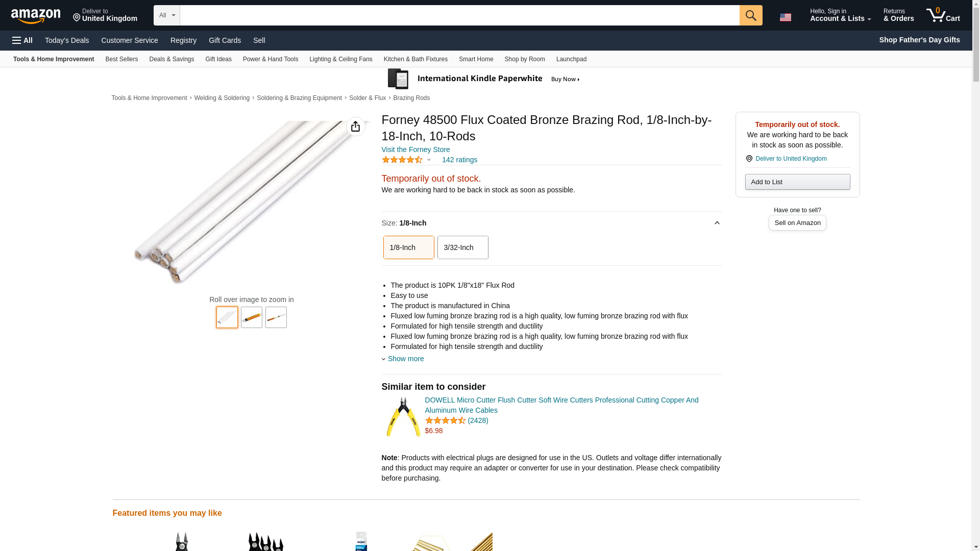The height and width of the screenshot is (551, 980).
Task: Open the Gift Cards nav item
Action: [x=225, y=40]
